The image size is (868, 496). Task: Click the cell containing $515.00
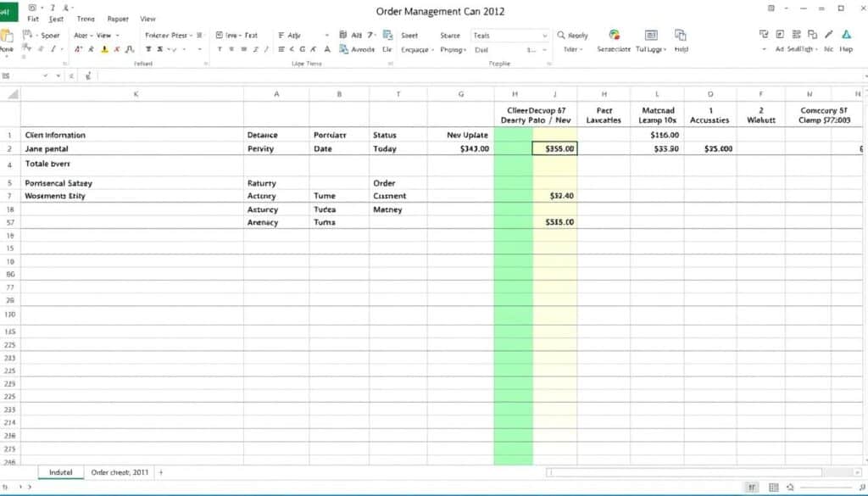coord(554,222)
